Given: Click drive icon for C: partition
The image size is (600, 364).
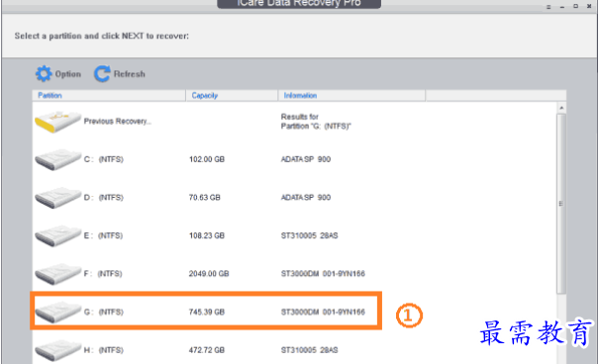Looking at the screenshot, I should click(57, 159).
